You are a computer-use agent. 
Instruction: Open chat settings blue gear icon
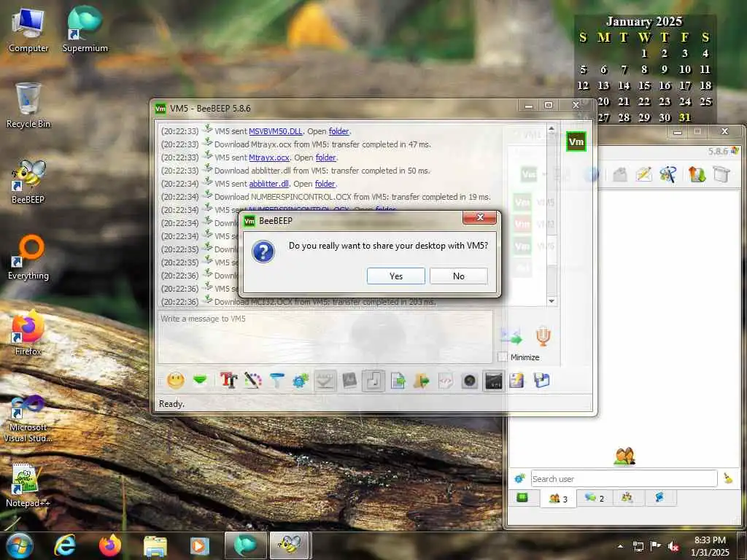pos(301,381)
